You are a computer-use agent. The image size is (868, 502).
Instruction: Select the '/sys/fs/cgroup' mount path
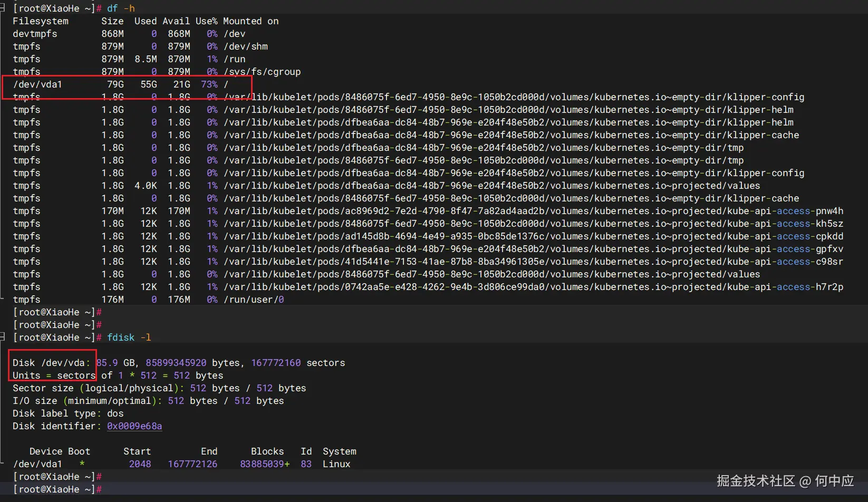coord(262,72)
